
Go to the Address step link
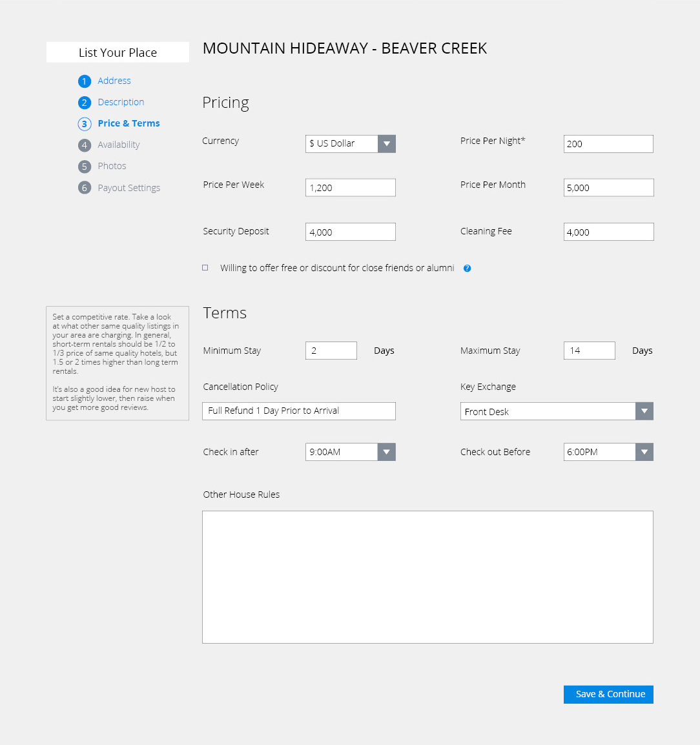click(114, 81)
